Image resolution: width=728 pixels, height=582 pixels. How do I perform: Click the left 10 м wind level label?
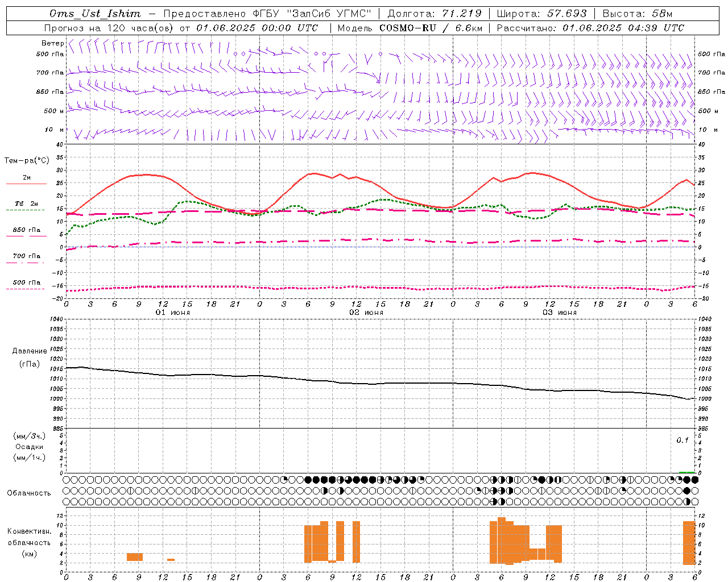55,130
